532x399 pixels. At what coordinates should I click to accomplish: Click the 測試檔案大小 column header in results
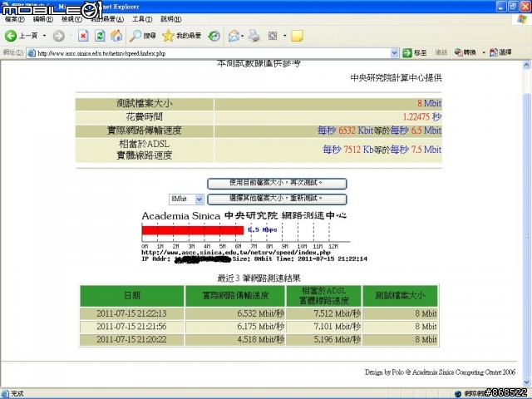pos(400,296)
